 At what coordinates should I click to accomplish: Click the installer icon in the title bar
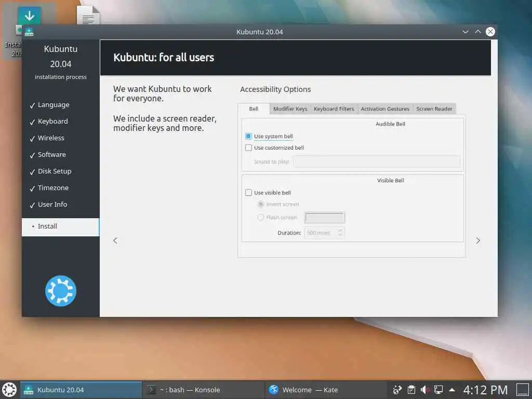click(29, 32)
